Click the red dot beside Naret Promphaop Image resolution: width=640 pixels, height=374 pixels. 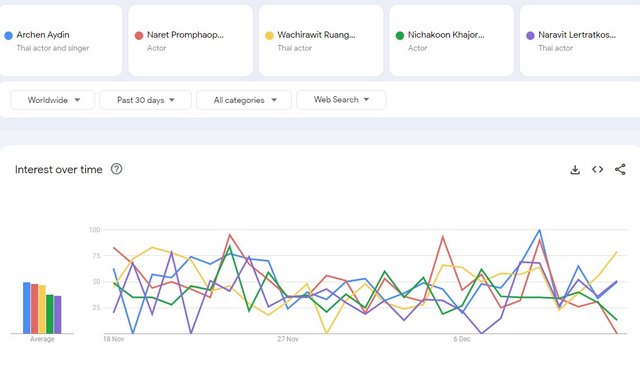[139, 36]
